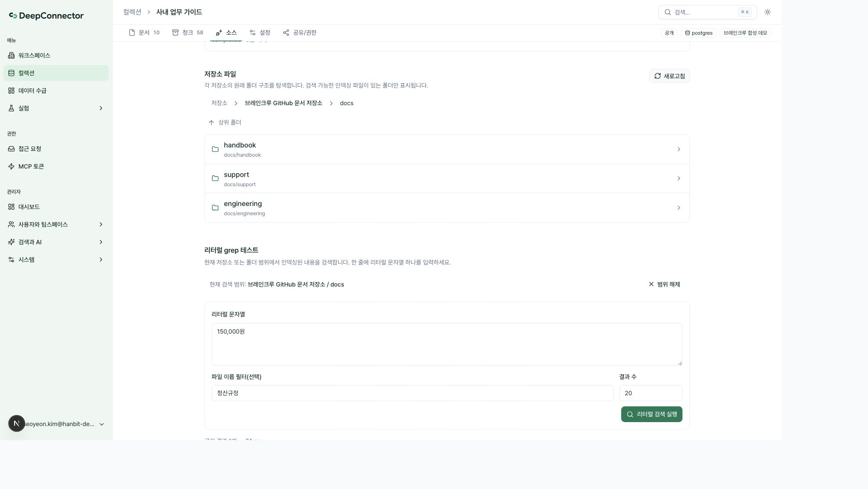
Task: Open 워크스페이스 in the sidebar
Action: point(56,55)
